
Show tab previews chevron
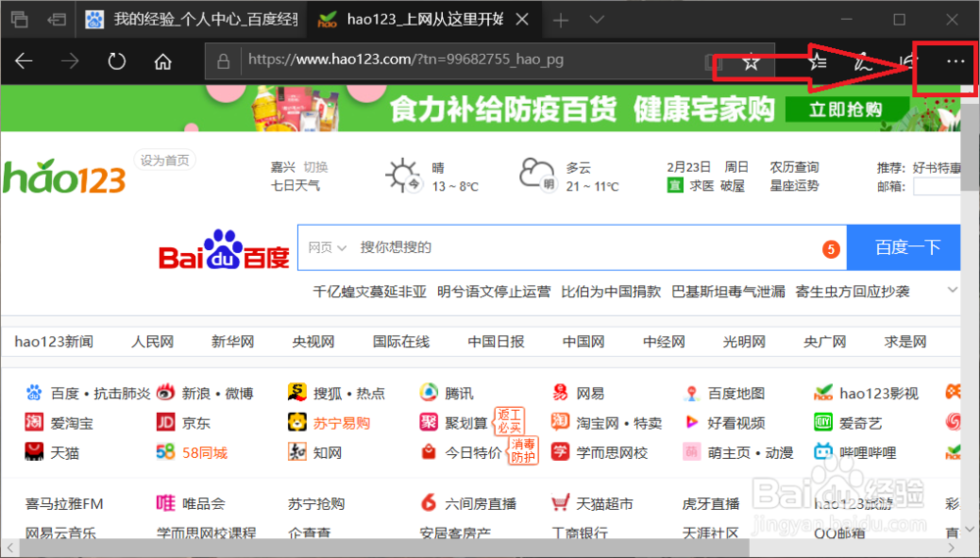(597, 20)
